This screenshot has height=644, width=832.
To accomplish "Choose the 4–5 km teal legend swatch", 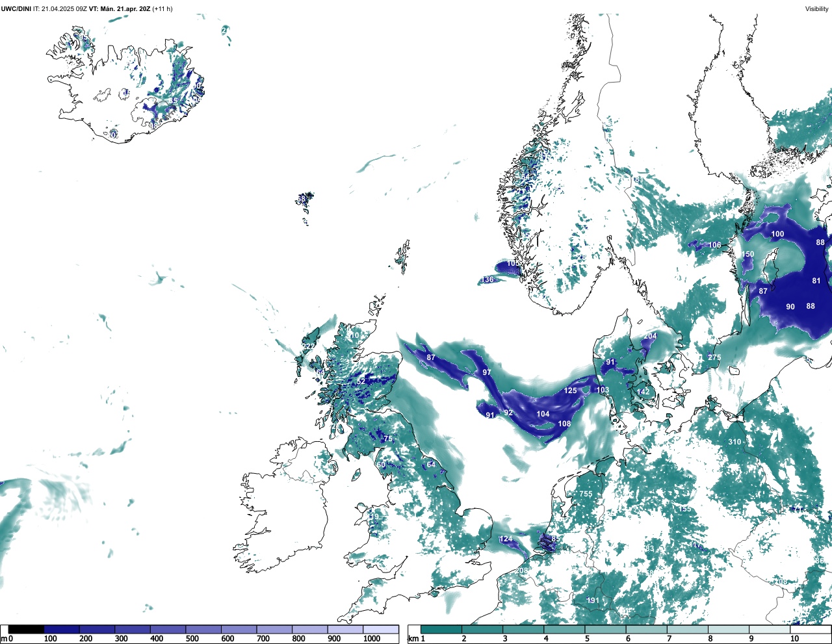I will click(x=565, y=629).
